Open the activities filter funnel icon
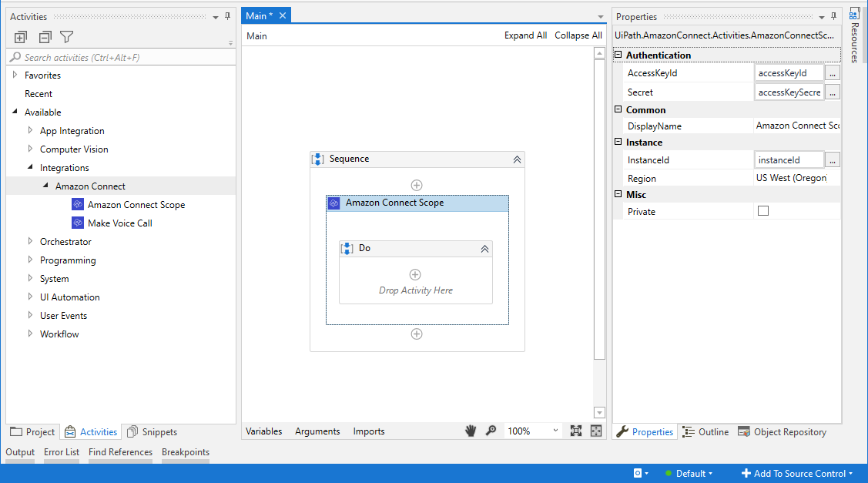The image size is (868, 483). pyautogui.click(x=67, y=37)
